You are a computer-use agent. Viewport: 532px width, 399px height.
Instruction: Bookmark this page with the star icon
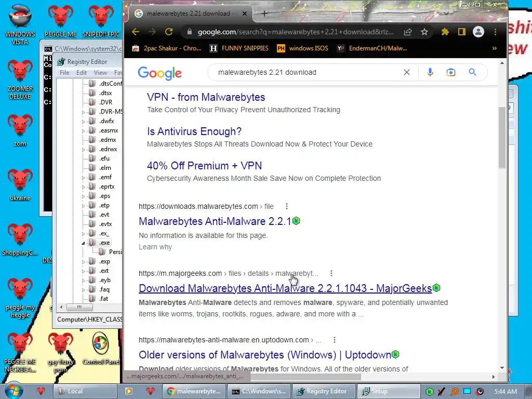(424, 32)
